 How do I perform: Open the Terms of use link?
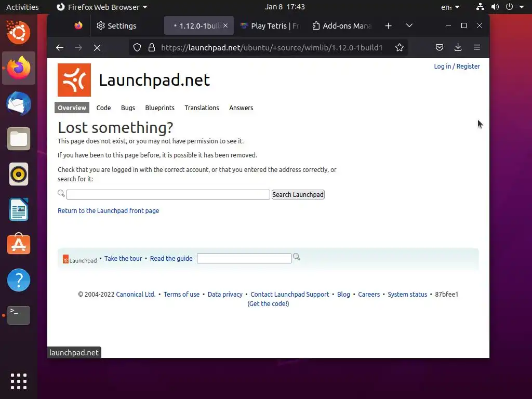coord(181,295)
